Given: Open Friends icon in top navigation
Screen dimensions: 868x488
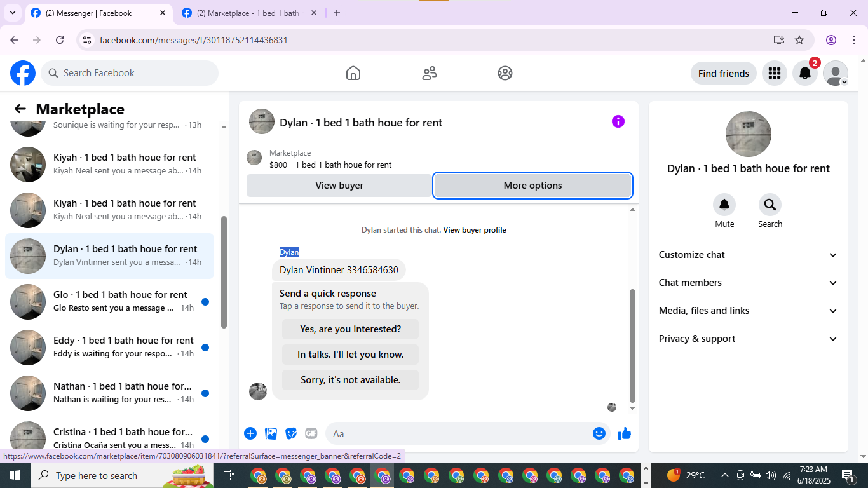Looking at the screenshot, I should coord(430,73).
